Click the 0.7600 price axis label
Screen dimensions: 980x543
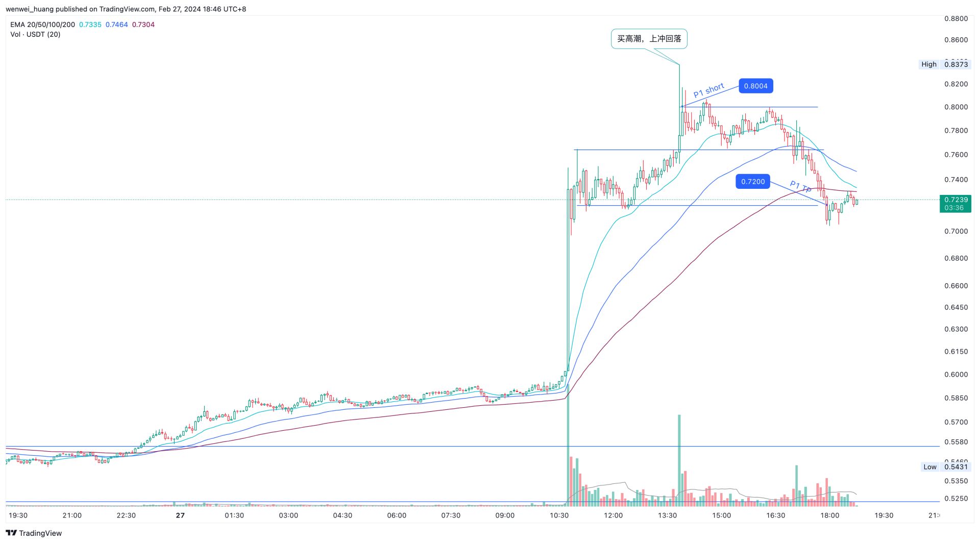pyautogui.click(x=956, y=155)
